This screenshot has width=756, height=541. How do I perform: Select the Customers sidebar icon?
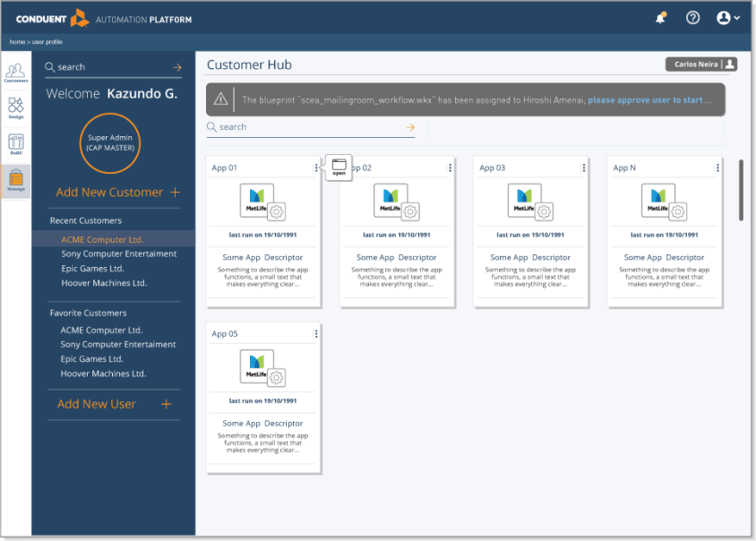[x=15, y=72]
